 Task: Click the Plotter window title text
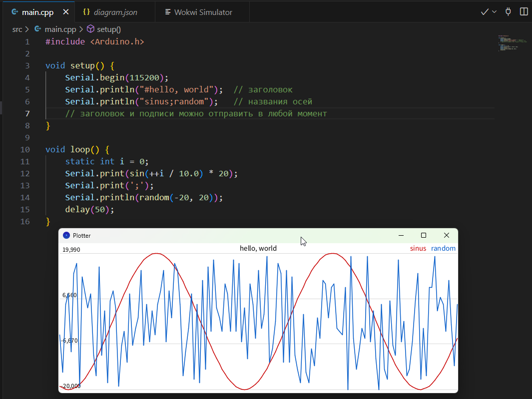[x=82, y=236]
